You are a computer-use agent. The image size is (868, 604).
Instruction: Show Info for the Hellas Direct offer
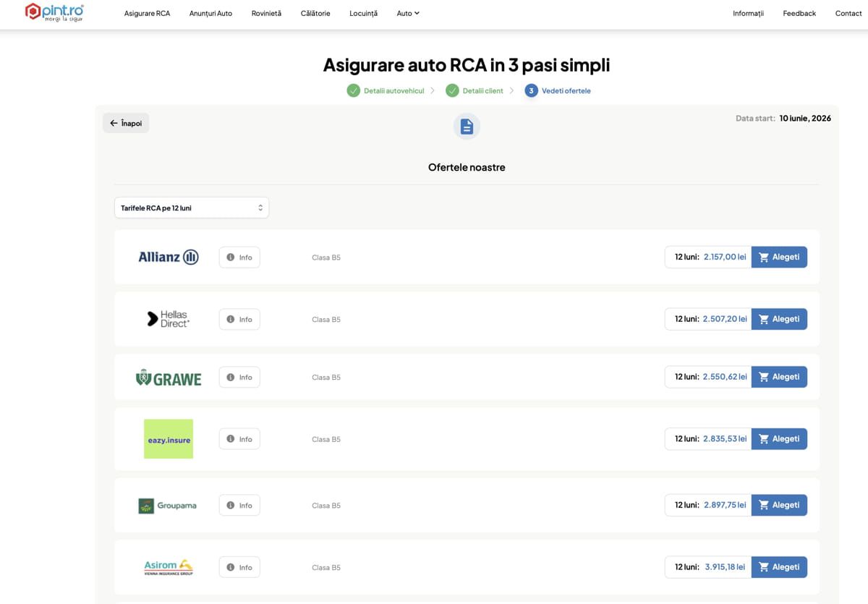click(239, 319)
